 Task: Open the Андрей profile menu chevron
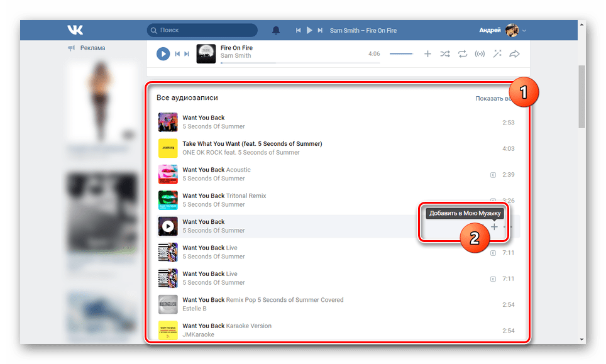(x=524, y=31)
